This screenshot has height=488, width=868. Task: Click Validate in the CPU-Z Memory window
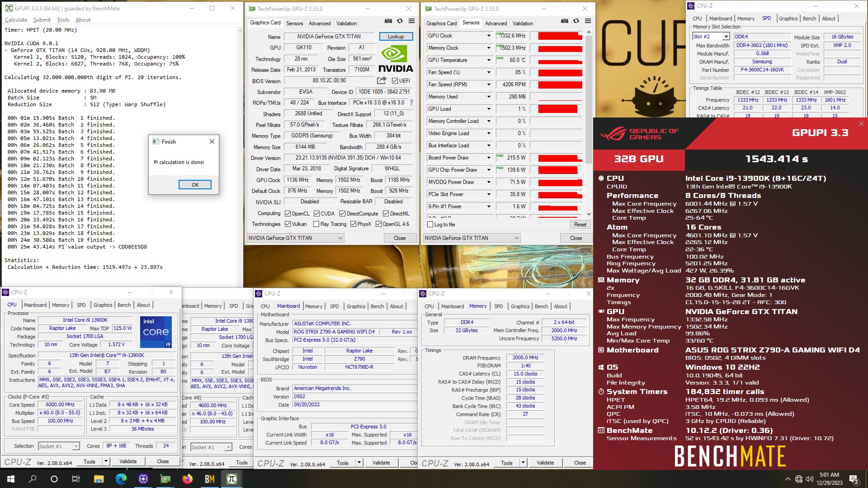pyautogui.click(x=545, y=463)
